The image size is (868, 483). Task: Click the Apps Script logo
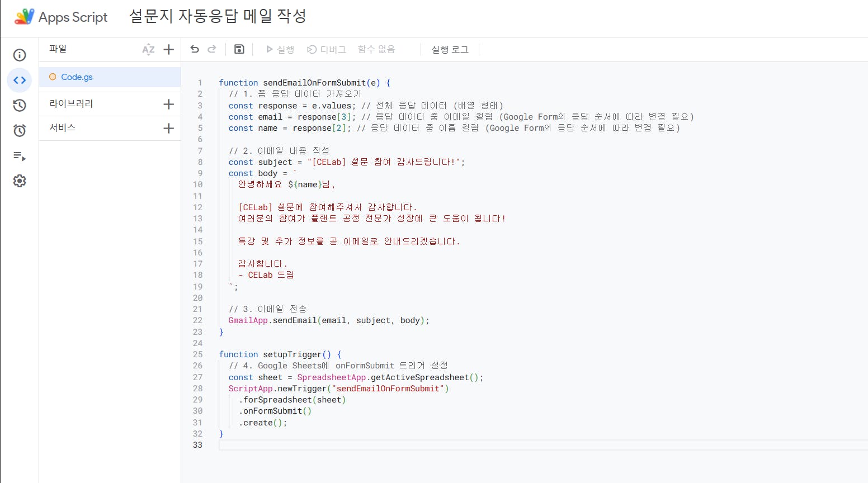click(x=24, y=17)
